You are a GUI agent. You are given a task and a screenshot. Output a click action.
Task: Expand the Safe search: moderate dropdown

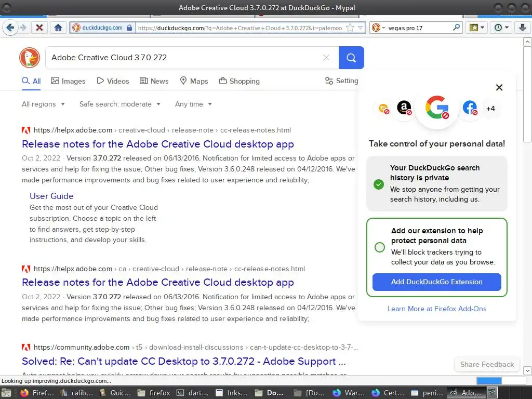[120, 104]
